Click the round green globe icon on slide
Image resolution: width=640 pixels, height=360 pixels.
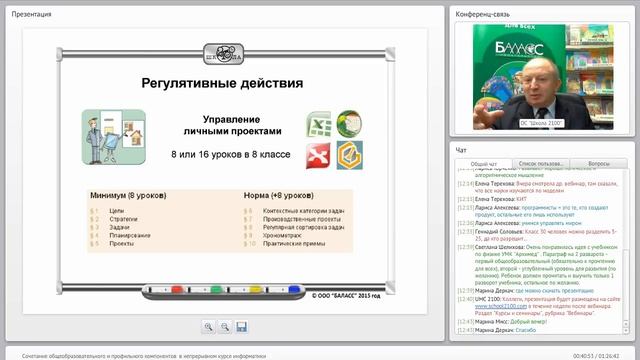[x=349, y=124]
